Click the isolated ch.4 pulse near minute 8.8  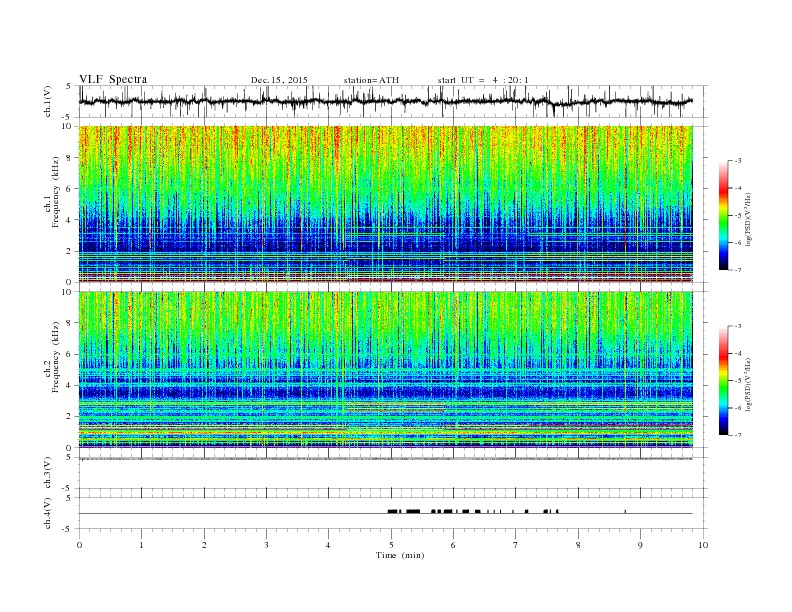click(x=625, y=512)
